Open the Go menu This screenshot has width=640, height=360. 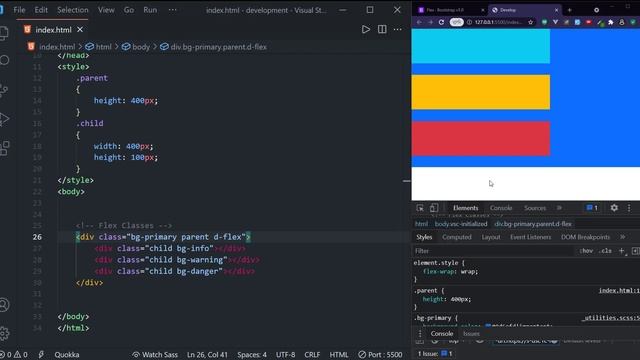click(x=129, y=10)
